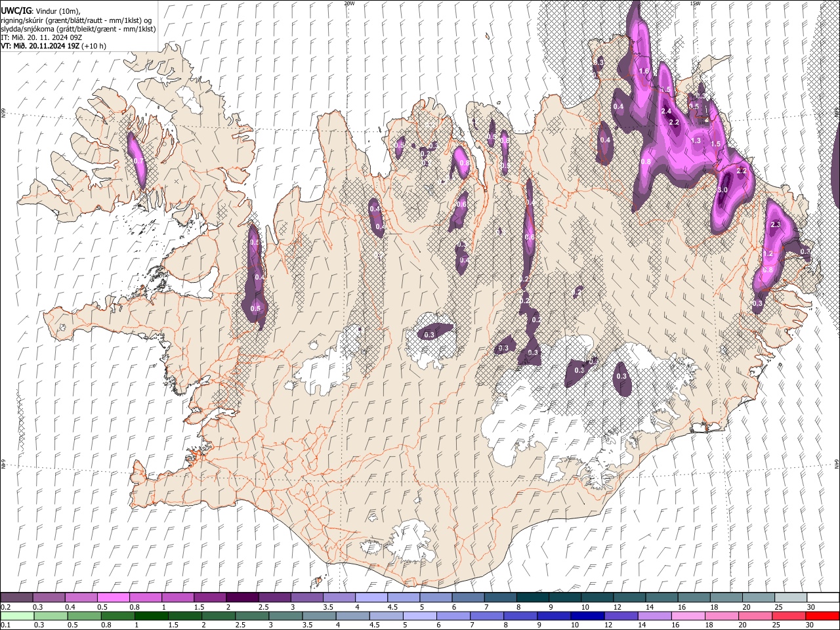Pick the 1.5 swatch in lower legend

pyautogui.click(x=184, y=616)
